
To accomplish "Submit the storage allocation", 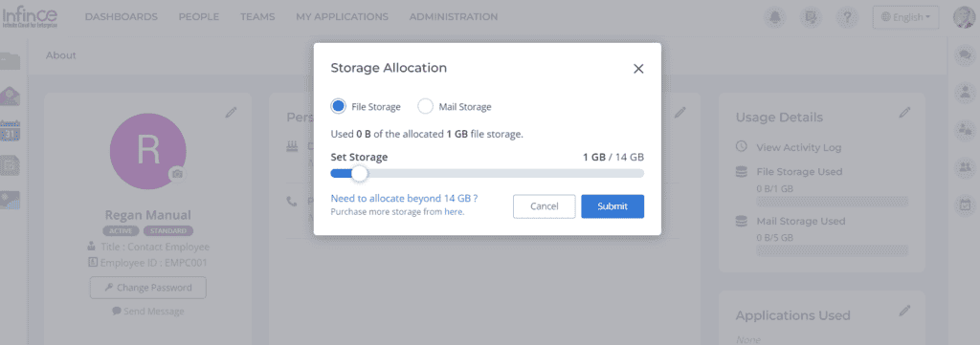I will 612,206.
